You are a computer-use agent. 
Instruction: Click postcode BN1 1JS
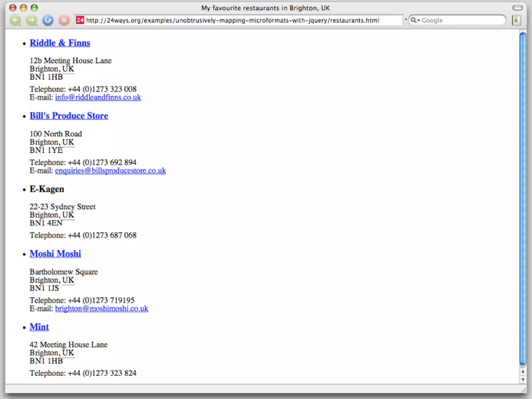[x=44, y=288]
